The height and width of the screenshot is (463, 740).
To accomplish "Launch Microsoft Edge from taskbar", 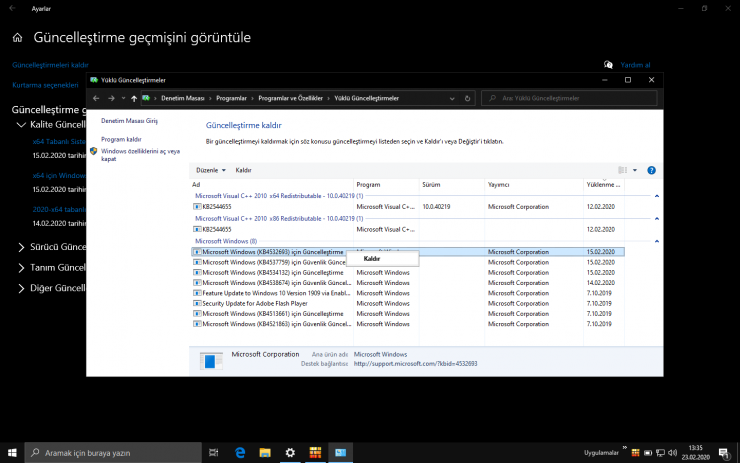I will [x=240, y=453].
